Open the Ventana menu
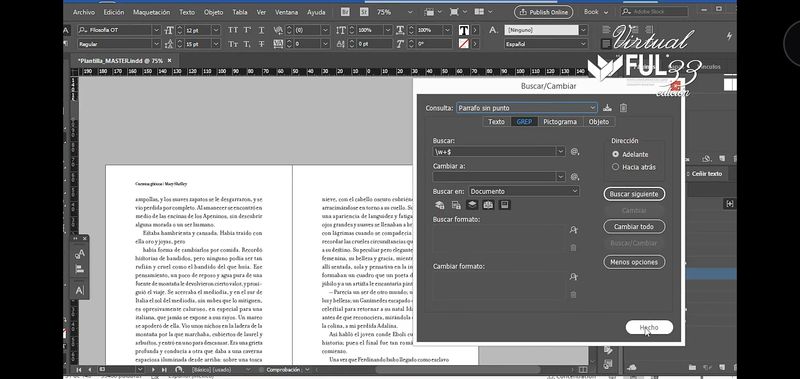Viewport: 800px width, 379px height. (x=286, y=12)
